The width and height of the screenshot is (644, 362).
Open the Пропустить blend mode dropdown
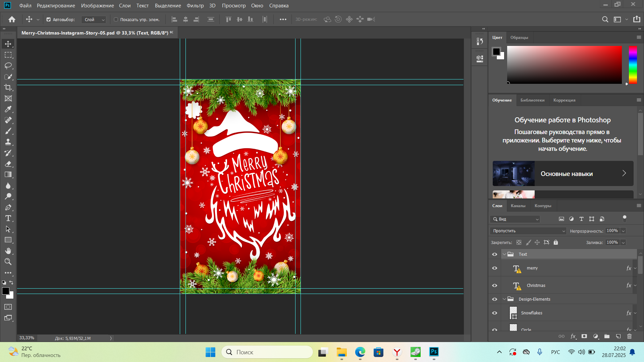click(528, 231)
